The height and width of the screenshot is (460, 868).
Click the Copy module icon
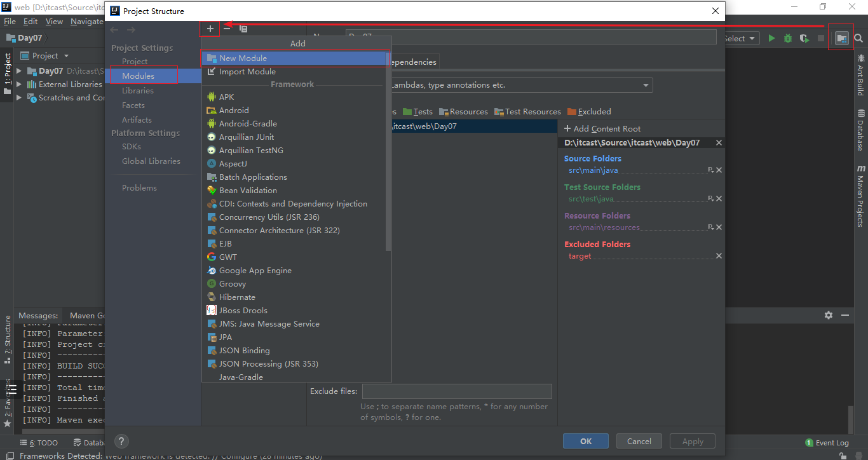point(243,29)
